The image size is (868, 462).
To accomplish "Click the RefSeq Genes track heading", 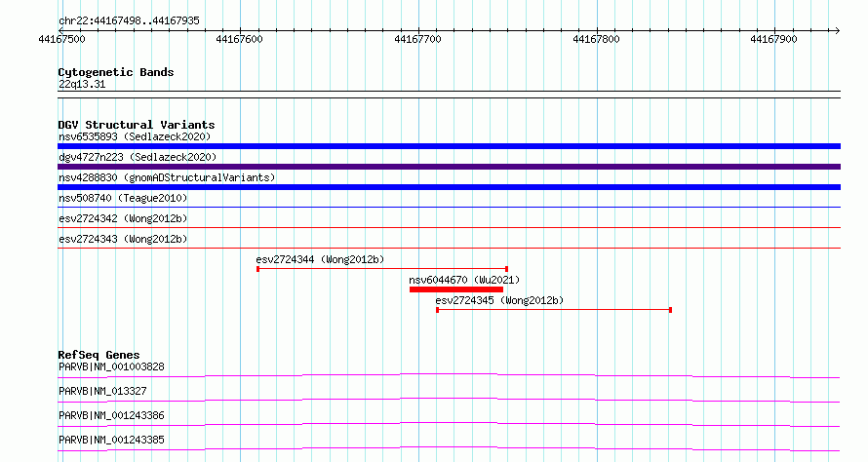I will point(99,355).
